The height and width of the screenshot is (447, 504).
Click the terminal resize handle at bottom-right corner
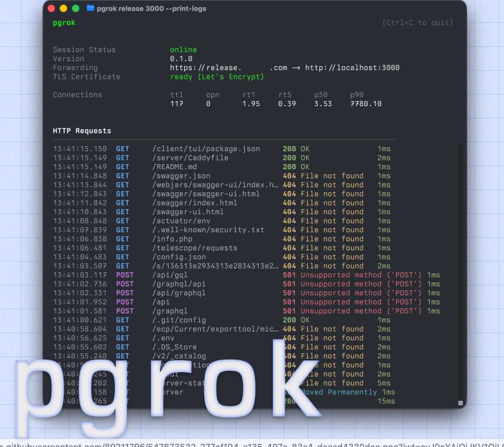(x=460, y=403)
